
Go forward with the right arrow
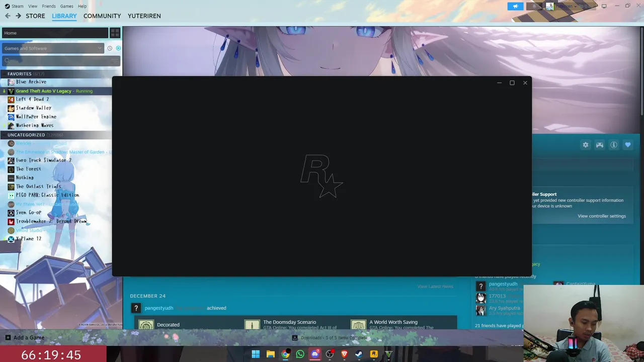(x=18, y=16)
